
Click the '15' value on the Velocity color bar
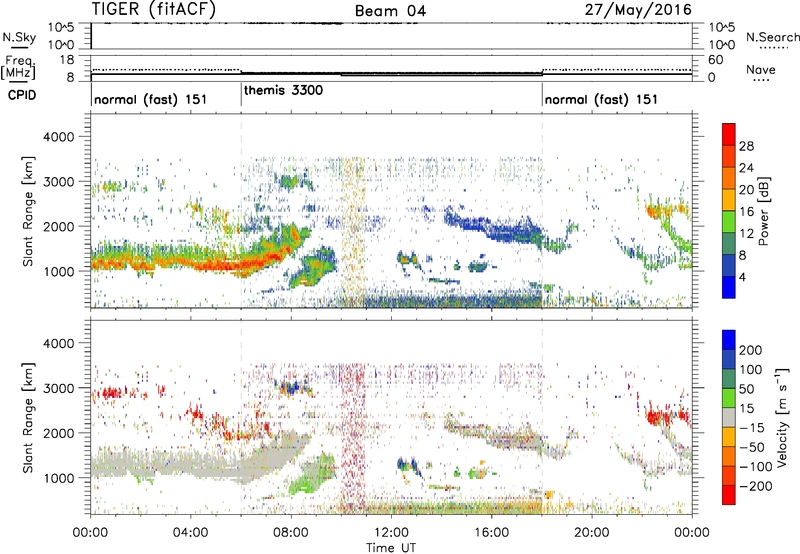point(746,409)
